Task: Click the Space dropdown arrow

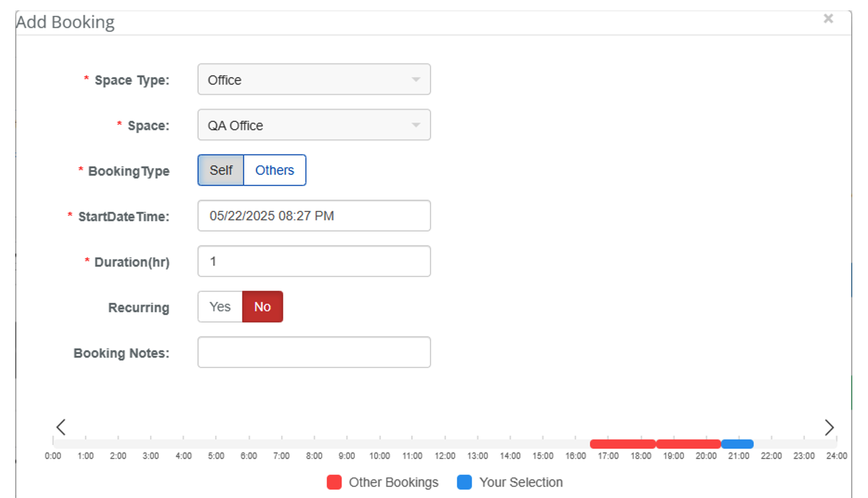Action: [x=416, y=125]
